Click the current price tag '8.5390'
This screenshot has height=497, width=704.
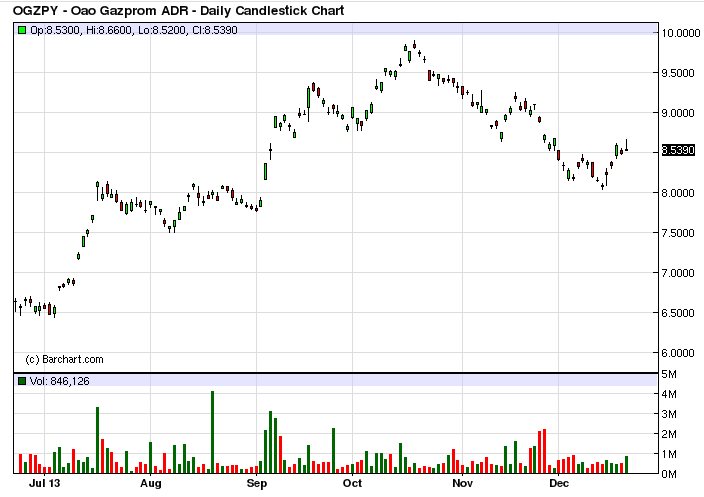tap(678, 150)
